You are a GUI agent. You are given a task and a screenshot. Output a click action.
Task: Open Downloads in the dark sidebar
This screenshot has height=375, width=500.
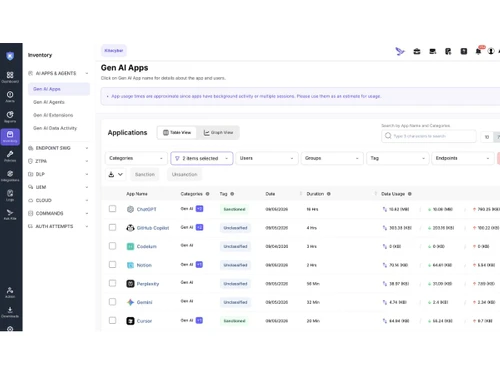pos(10,312)
